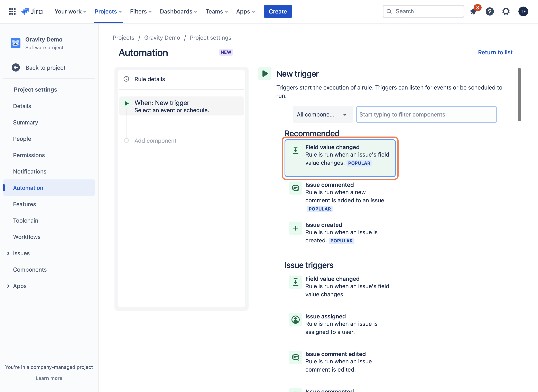Open the help question mark icon
Viewport: 538px width, 392px height.
point(490,11)
